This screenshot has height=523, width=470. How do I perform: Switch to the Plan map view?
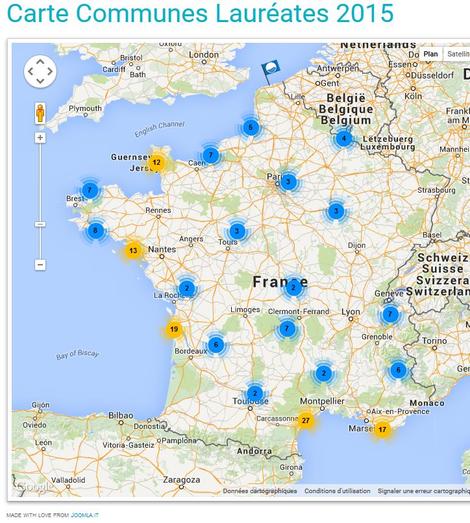pos(431,54)
